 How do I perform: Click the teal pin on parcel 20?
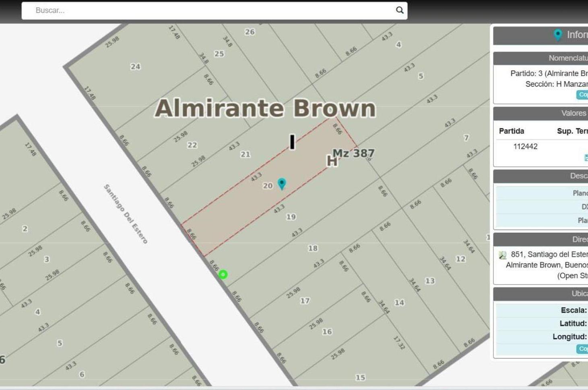pyautogui.click(x=282, y=184)
